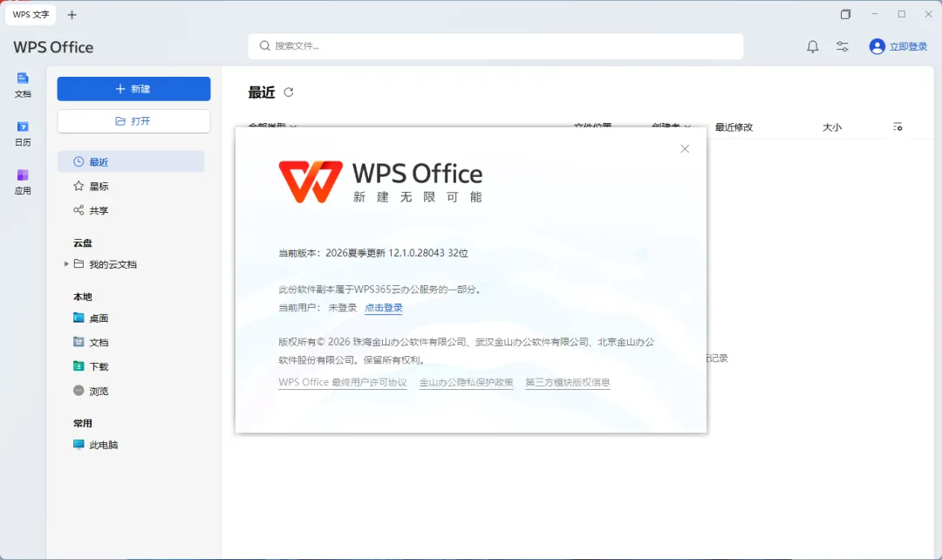
Task: Click the 立即登录 sign-in link
Action: [x=908, y=46]
